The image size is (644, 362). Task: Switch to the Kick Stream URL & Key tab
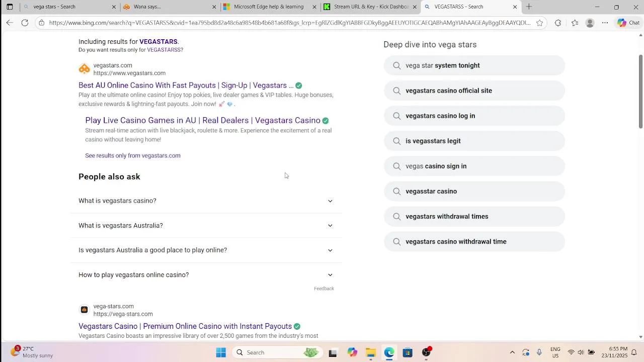point(370,7)
